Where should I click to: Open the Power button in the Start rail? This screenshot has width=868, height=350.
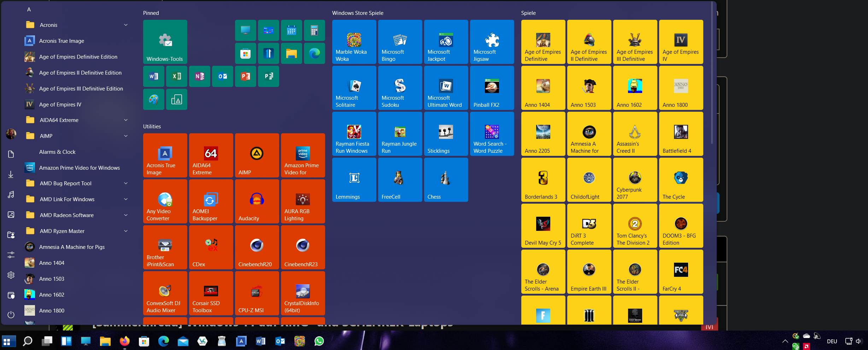pyautogui.click(x=11, y=314)
